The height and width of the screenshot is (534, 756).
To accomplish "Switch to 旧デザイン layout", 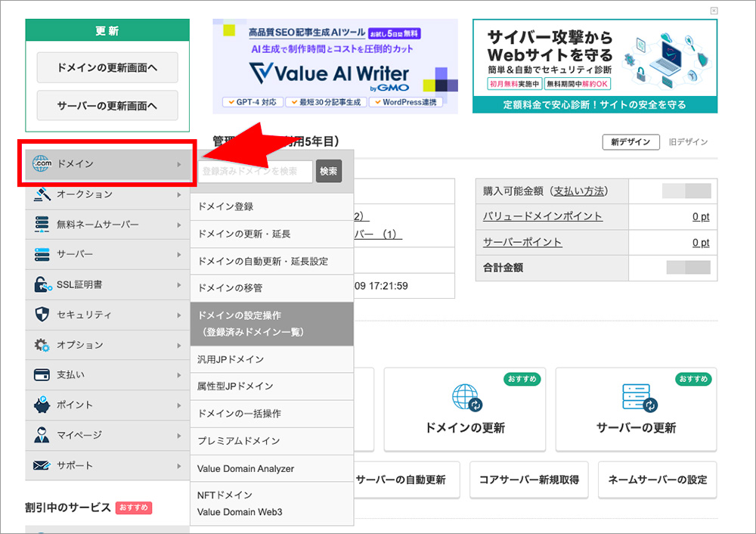I will (x=688, y=142).
